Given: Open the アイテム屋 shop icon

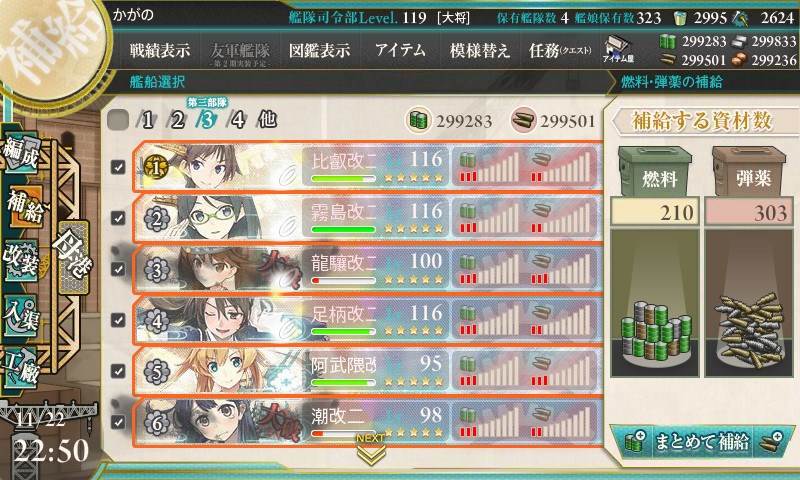Looking at the screenshot, I should point(618,49).
